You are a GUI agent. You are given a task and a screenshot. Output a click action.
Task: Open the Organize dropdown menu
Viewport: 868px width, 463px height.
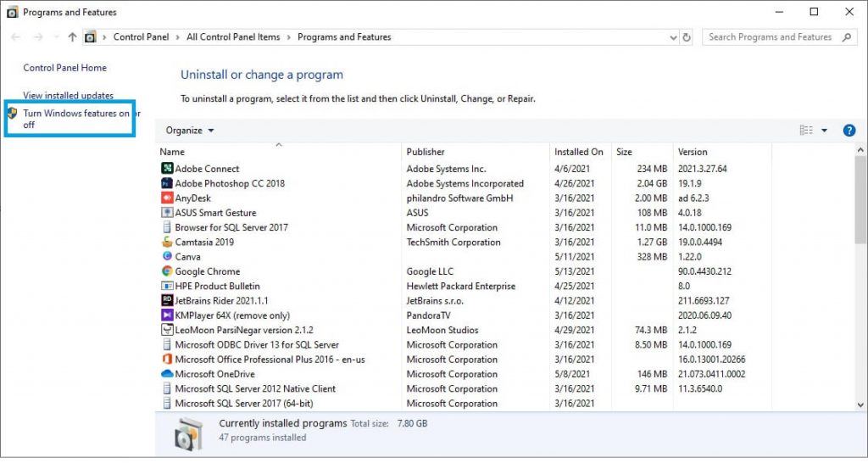point(189,130)
